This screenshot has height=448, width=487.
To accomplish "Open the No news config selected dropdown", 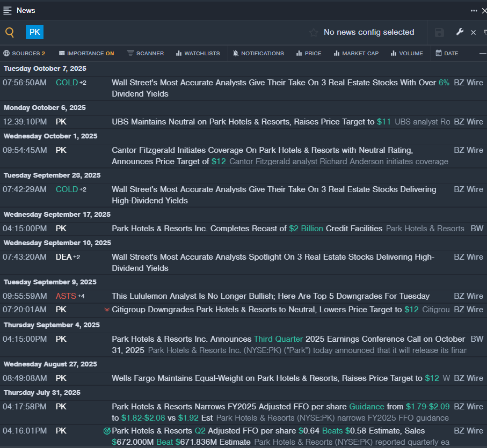I will coord(368,32).
